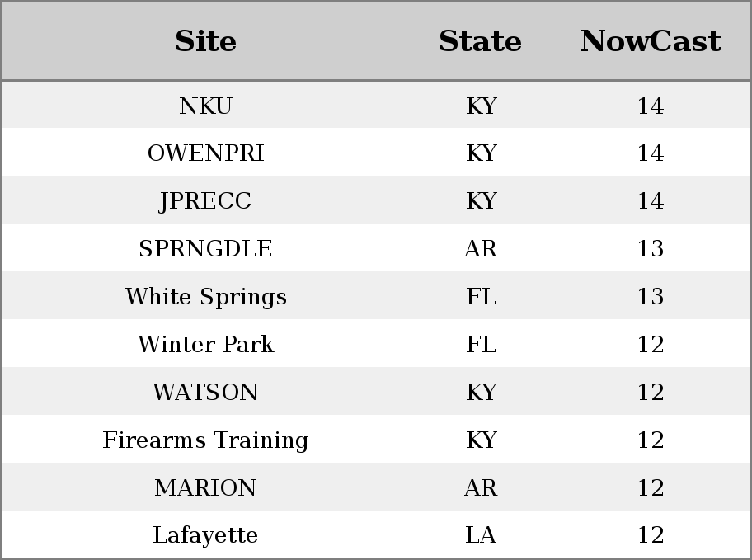This screenshot has width=752, height=560.
Task: Select the OWENPRI site cell
Action: (x=206, y=153)
